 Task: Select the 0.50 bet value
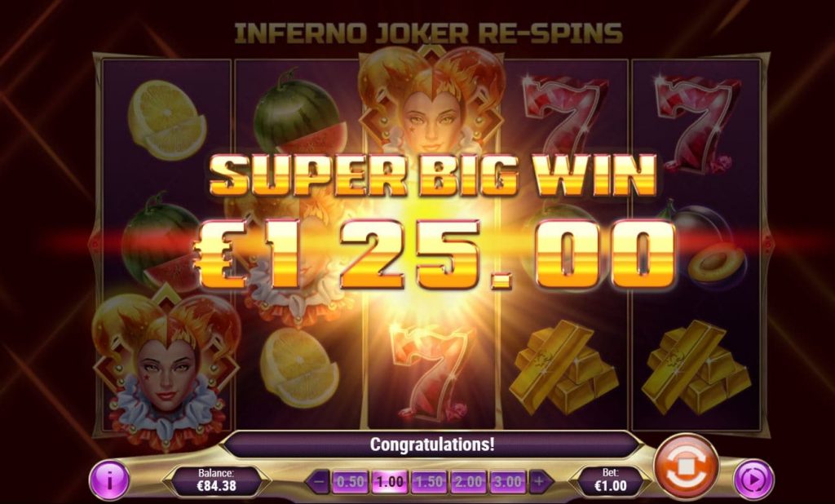(351, 482)
